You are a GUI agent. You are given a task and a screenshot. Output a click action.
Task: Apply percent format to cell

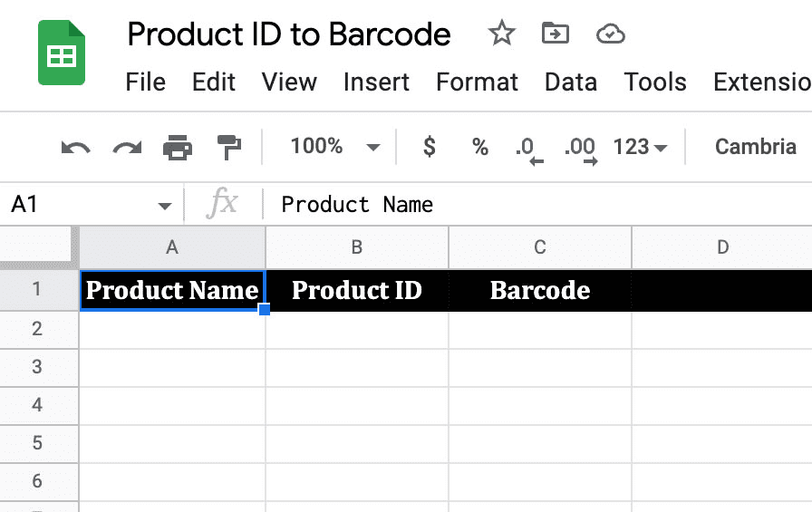click(480, 147)
